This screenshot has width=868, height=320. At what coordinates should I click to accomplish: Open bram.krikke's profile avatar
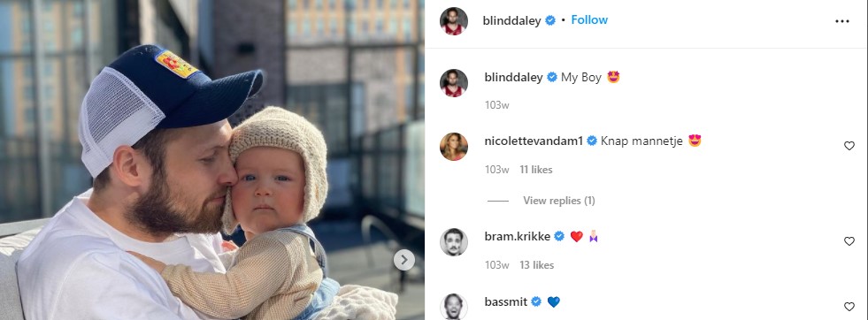[x=454, y=242]
